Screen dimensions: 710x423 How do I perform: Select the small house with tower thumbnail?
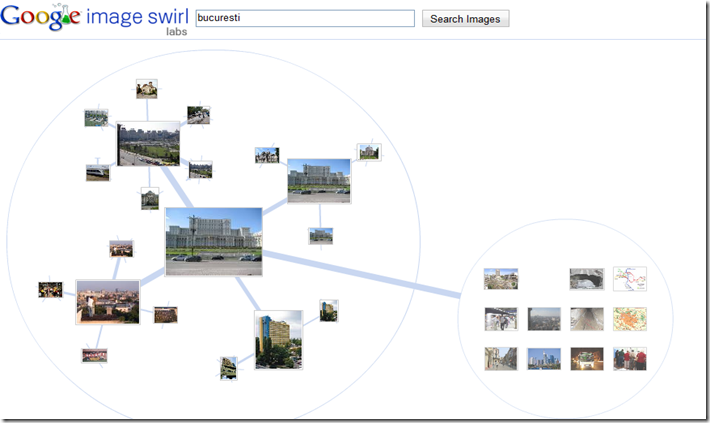[x=147, y=89]
